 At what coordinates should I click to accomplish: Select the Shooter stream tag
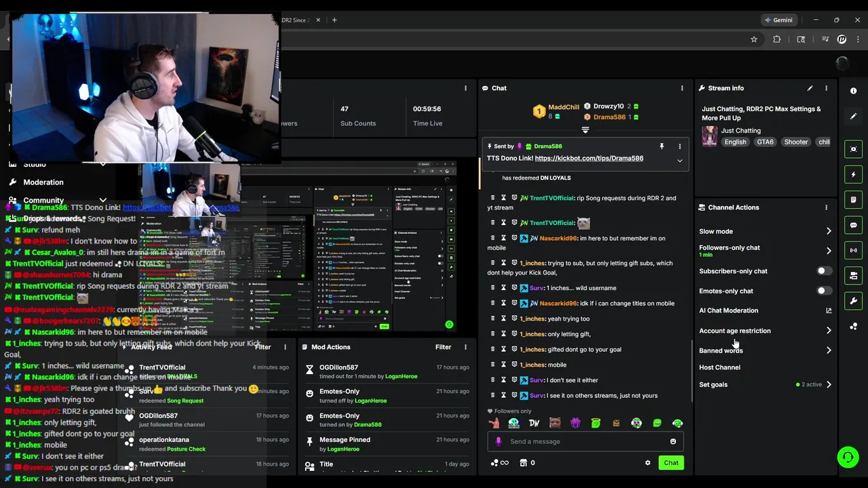pos(795,142)
